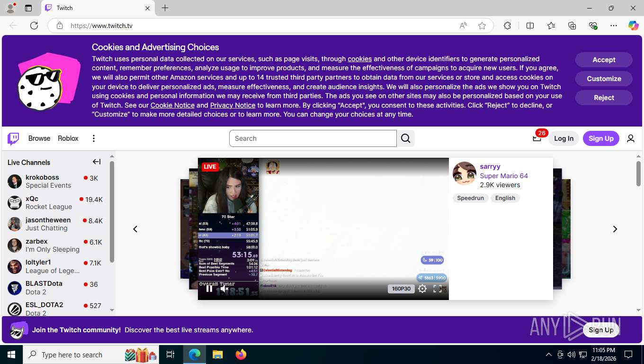
Task: Open Browser essentials heart icon
Action: pyautogui.click(x=593, y=26)
